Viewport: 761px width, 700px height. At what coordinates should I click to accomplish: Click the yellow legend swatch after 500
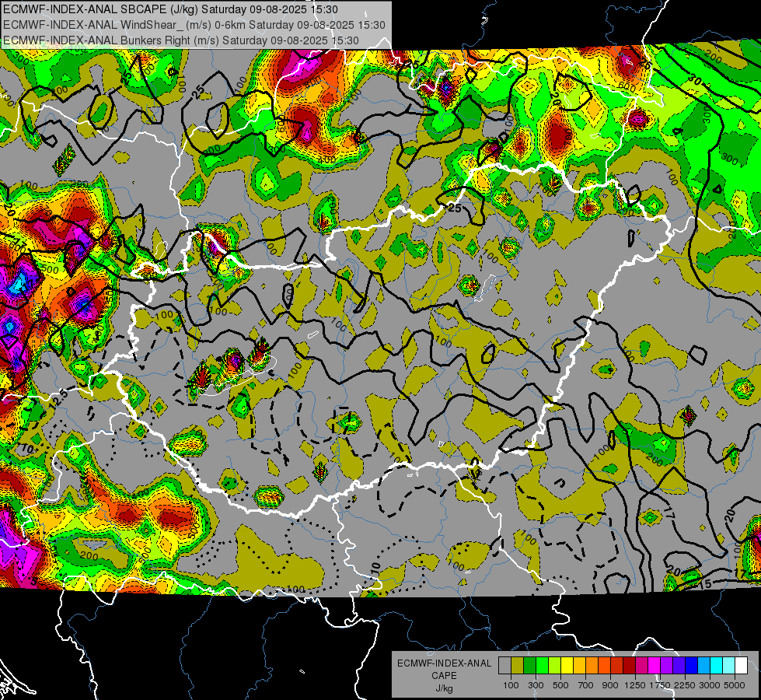click(x=567, y=666)
